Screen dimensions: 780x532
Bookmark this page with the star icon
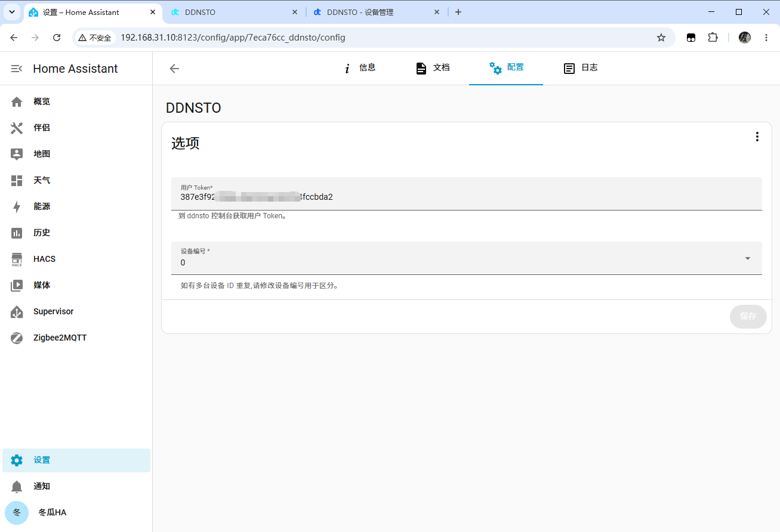point(661,38)
